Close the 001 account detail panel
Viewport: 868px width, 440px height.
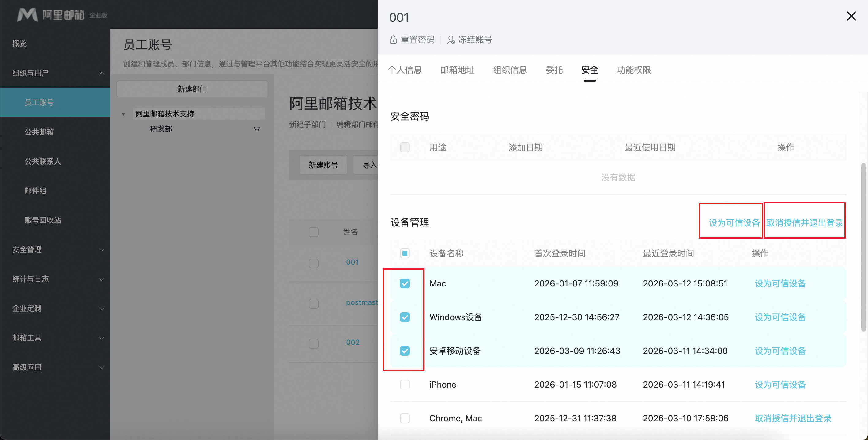(851, 16)
